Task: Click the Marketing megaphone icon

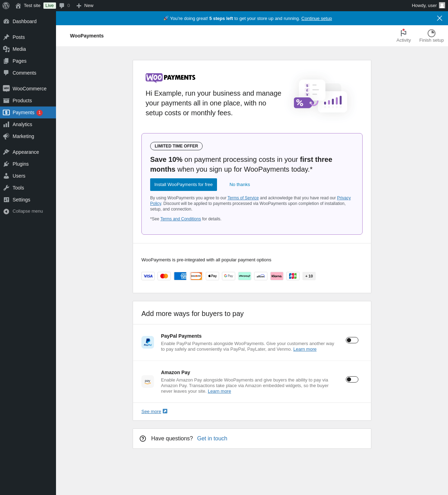Action: pyautogui.click(x=6, y=136)
